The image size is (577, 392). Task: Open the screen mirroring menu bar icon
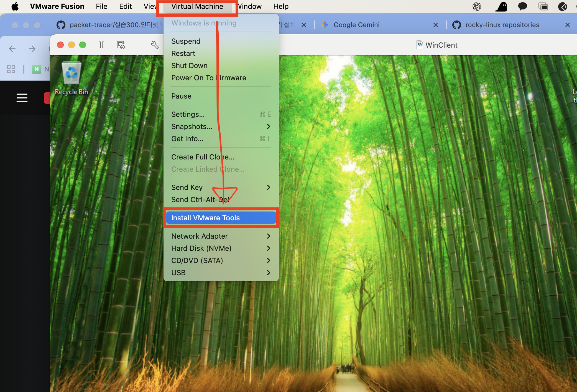pyautogui.click(x=543, y=6)
